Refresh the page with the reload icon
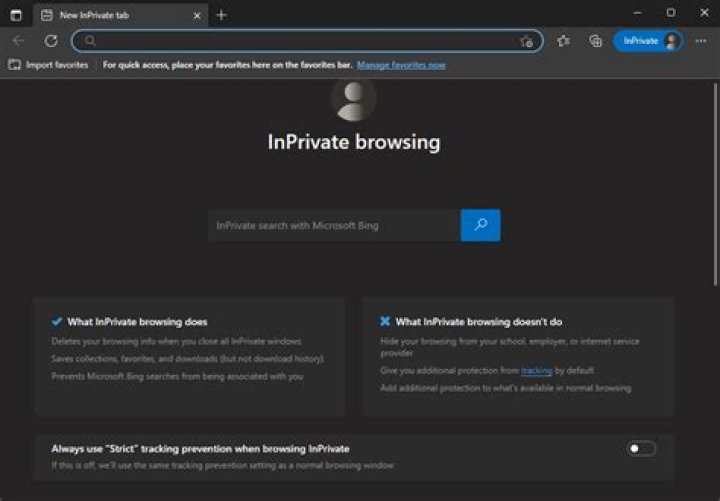 click(51, 41)
